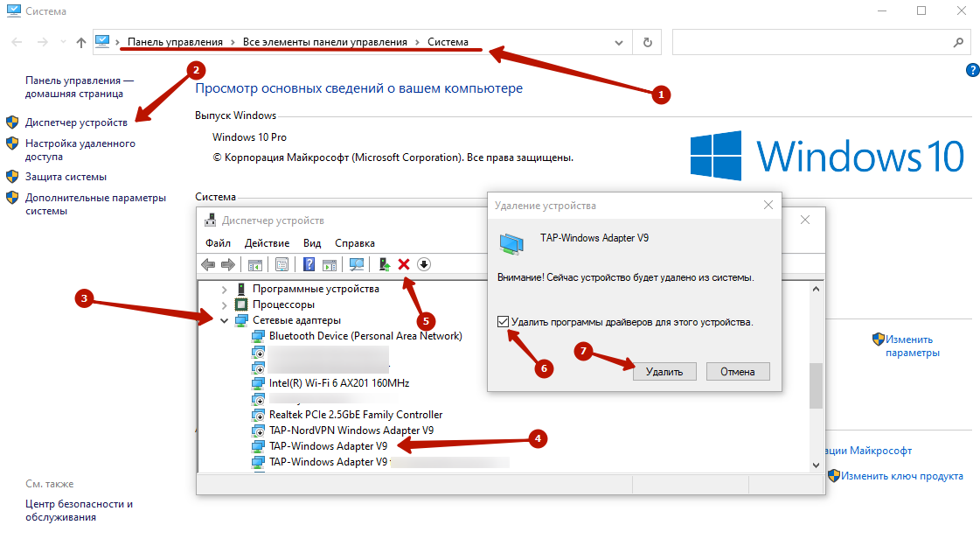Open Панель управления — домашняя страница link
The image size is (980, 539).
click(80, 87)
